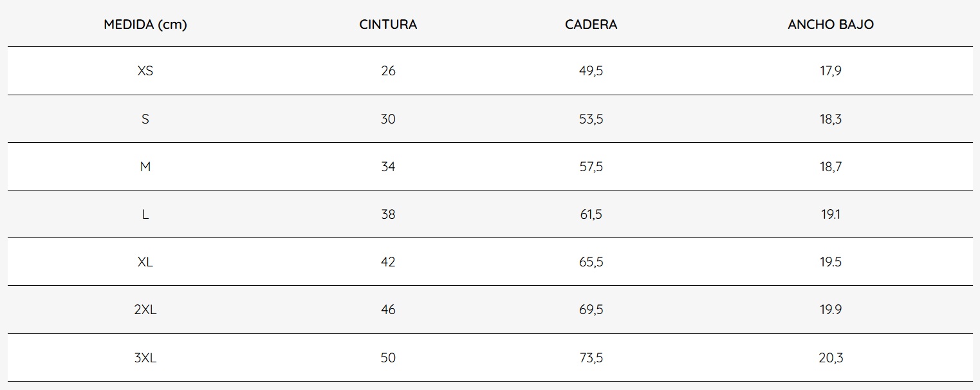Click the ancho bajo value 18,3 cell
This screenshot has height=390, width=980.
pyautogui.click(x=830, y=119)
